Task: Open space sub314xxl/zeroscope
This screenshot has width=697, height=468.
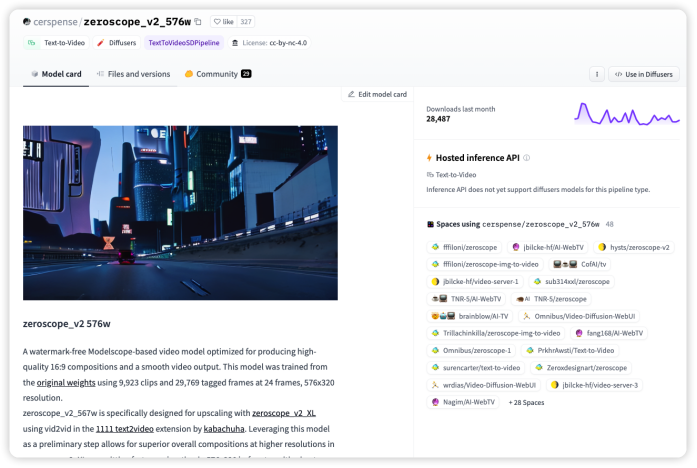Action: pos(572,281)
